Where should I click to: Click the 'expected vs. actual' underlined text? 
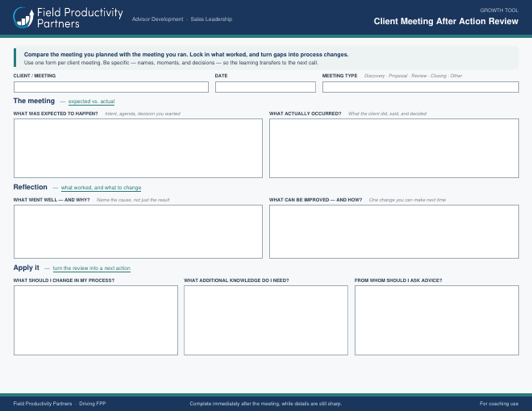pos(91,102)
